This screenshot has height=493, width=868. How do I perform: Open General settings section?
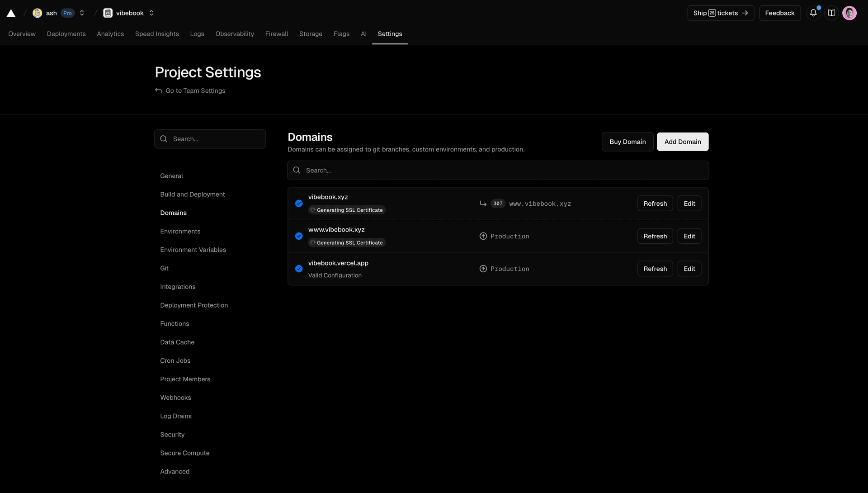tap(171, 176)
